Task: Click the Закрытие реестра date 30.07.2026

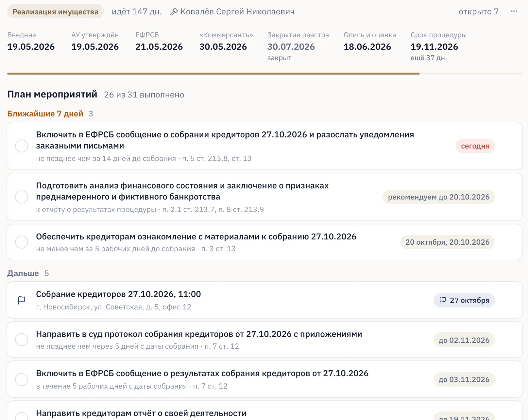Action: pos(291,47)
